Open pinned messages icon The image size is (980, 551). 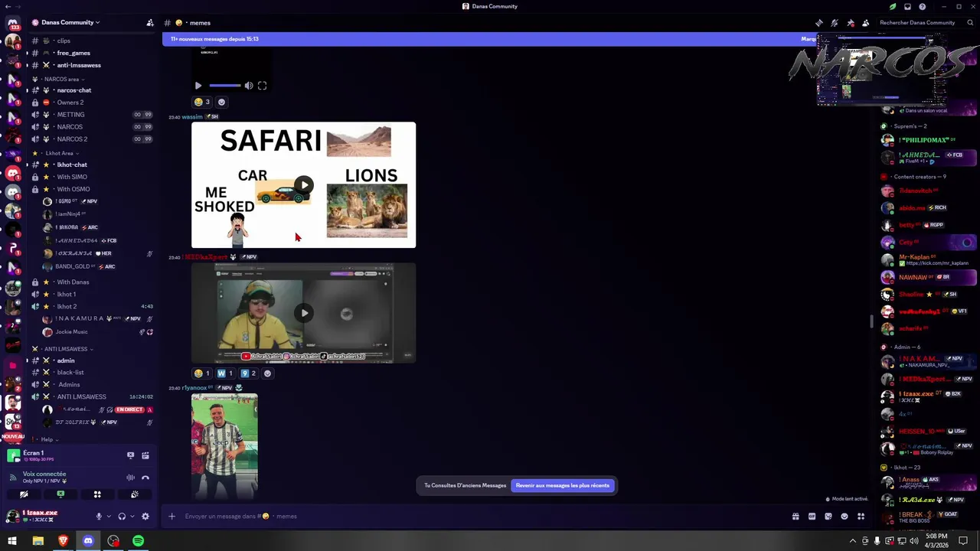point(851,23)
